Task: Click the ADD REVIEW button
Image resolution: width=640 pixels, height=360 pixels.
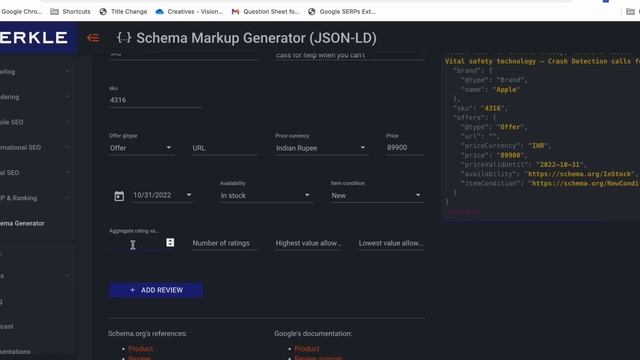Action: [156, 290]
